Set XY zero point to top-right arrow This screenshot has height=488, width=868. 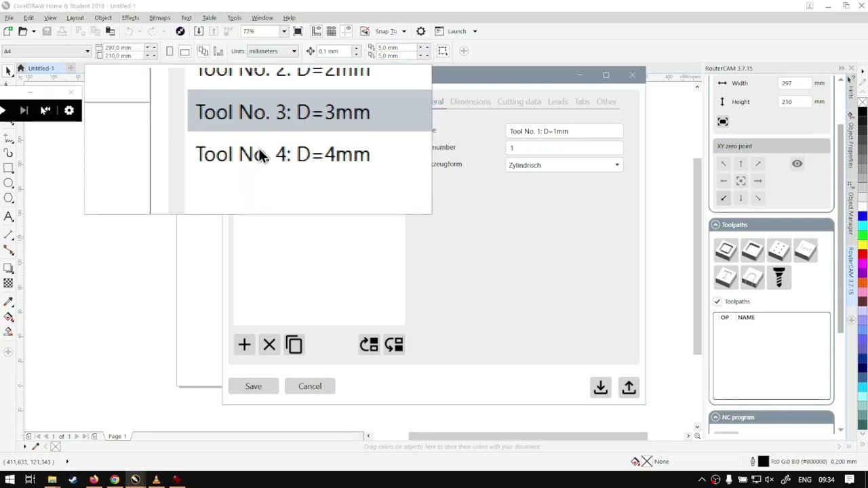[x=758, y=164]
